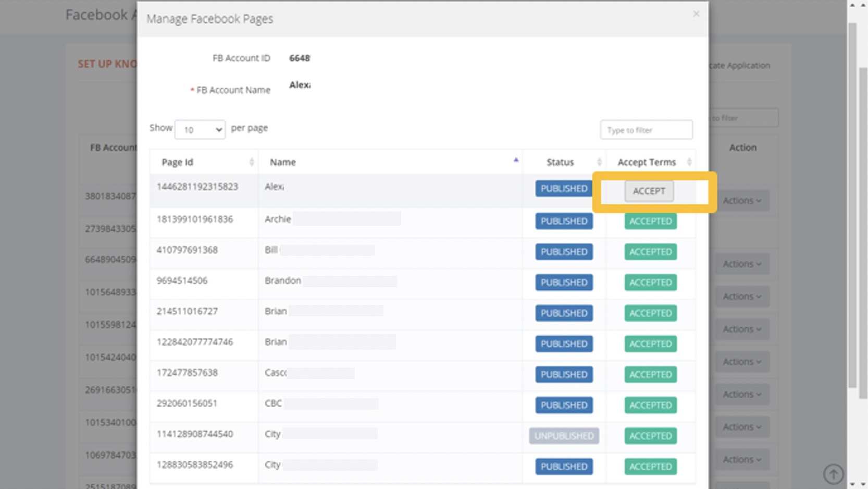The width and height of the screenshot is (868, 489).
Task: Click the Name column header
Action: [x=283, y=162]
